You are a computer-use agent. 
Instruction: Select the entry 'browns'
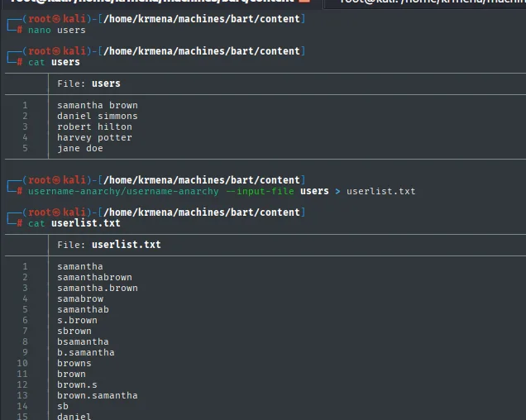74,363
